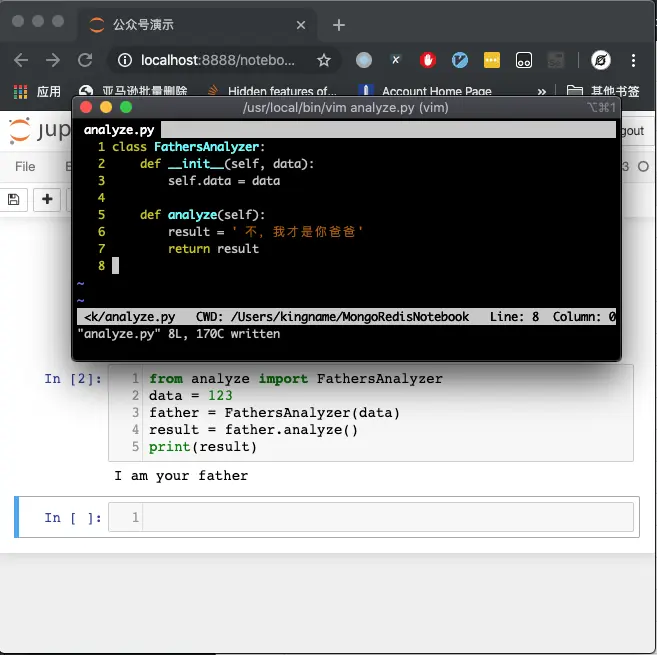Click the yellow extension icon
Viewport: 657px width, 655px height.
click(x=491, y=60)
